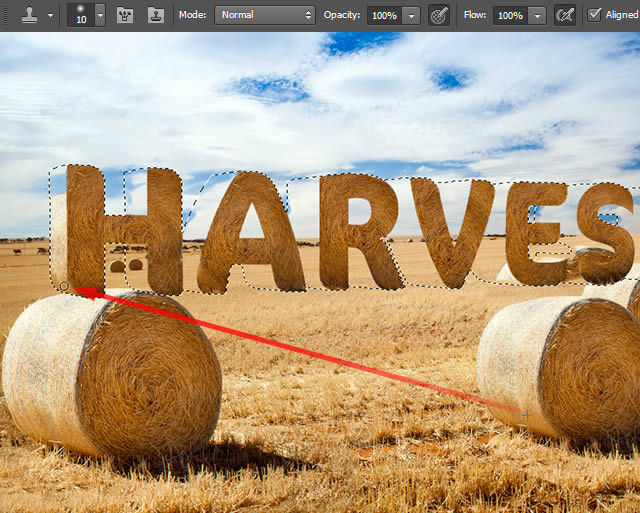Open the brush preset picker dropdown

point(100,15)
